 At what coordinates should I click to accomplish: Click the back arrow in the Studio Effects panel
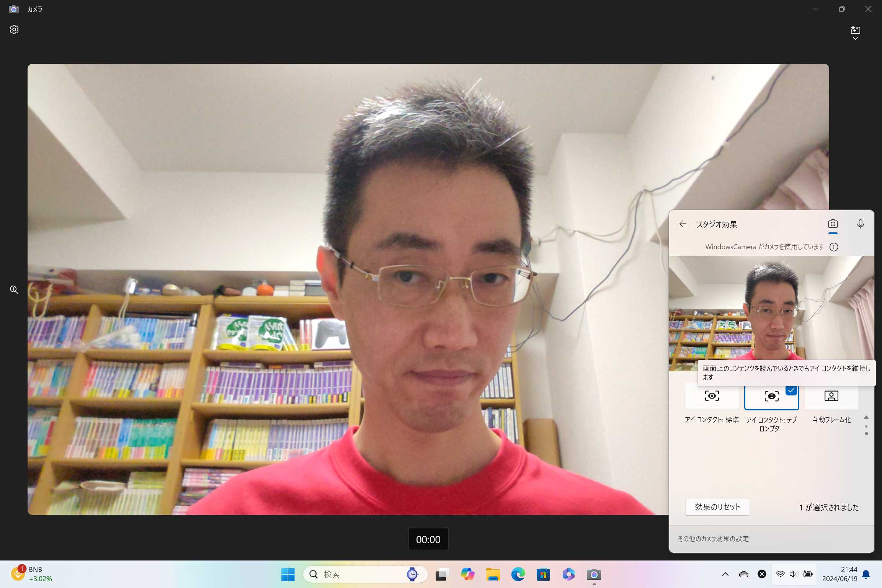click(x=683, y=224)
